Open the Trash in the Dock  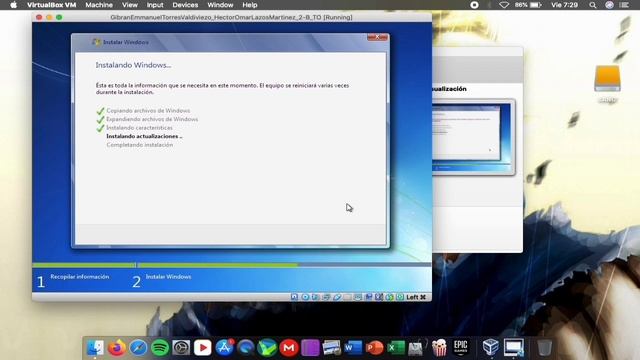[x=544, y=348]
